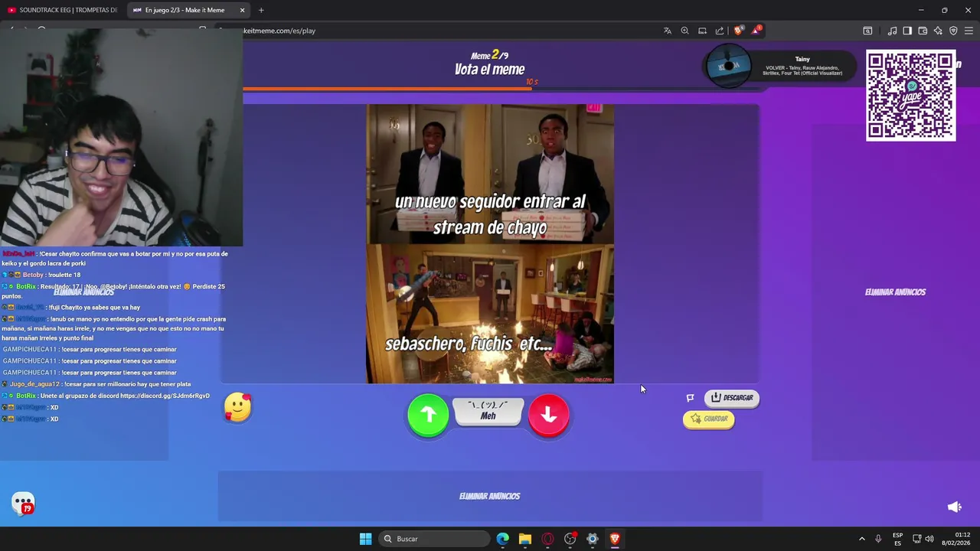Click the music player album disc
The width and height of the screenshot is (980, 551).
pyautogui.click(x=728, y=66)
